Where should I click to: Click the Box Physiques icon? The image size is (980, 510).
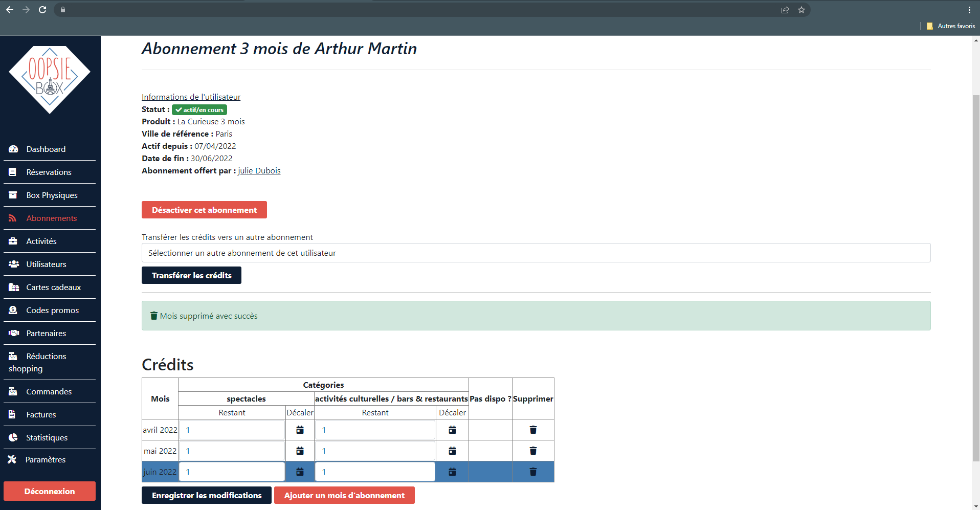tap(12, 195)
